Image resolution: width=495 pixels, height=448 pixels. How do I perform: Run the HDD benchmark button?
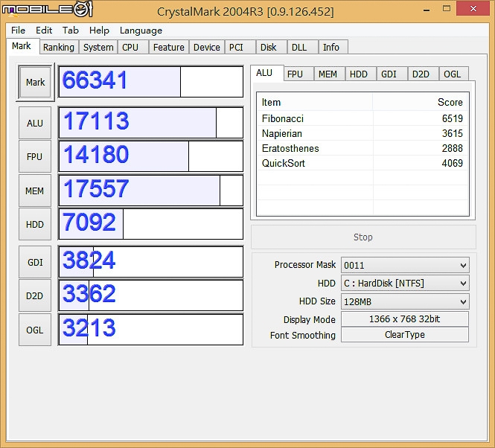(35, 224)
